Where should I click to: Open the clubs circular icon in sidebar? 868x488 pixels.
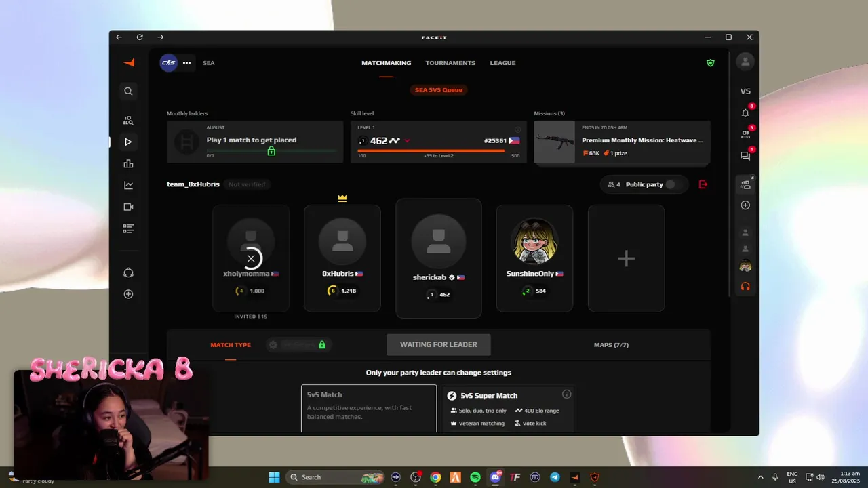(x=128, y=272)
